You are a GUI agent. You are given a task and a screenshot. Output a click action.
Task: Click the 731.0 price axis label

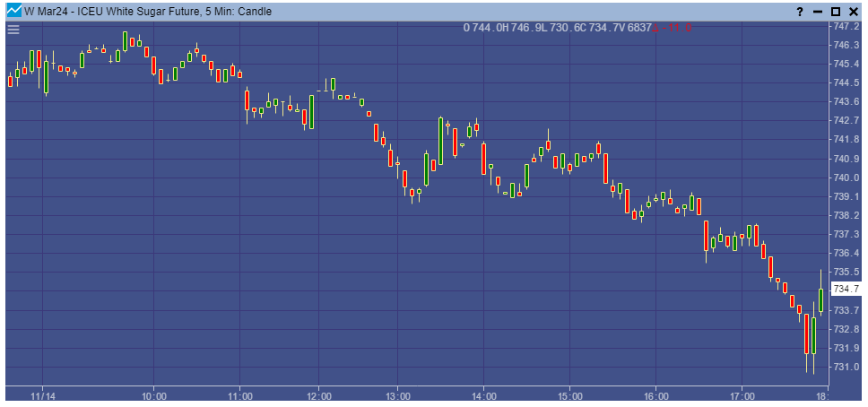846,367
